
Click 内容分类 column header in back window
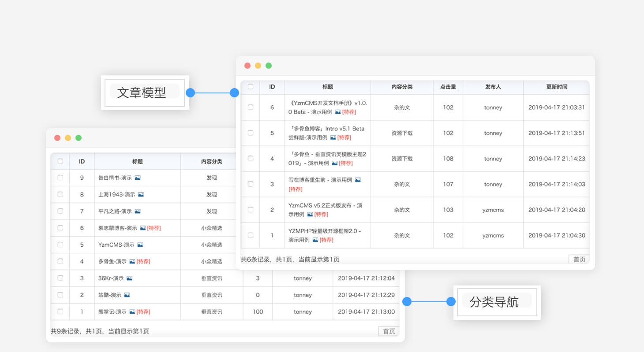coord(212,162)
